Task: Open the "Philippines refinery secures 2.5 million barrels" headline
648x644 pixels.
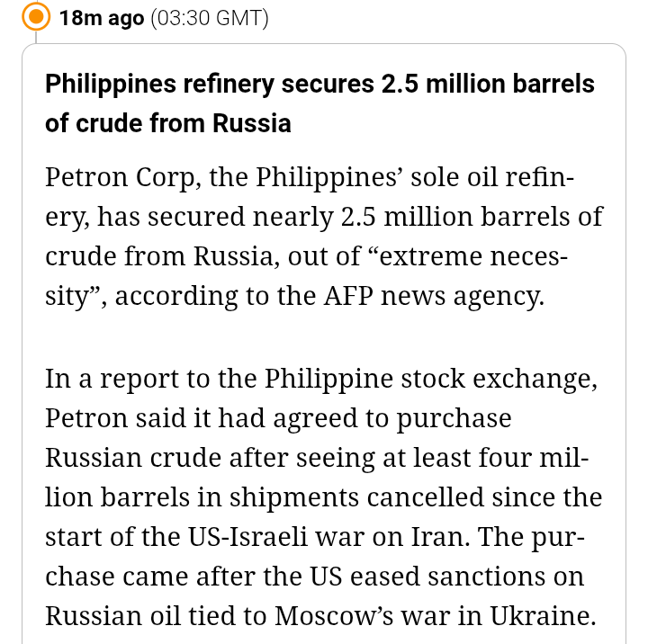Action: point(319,84)
